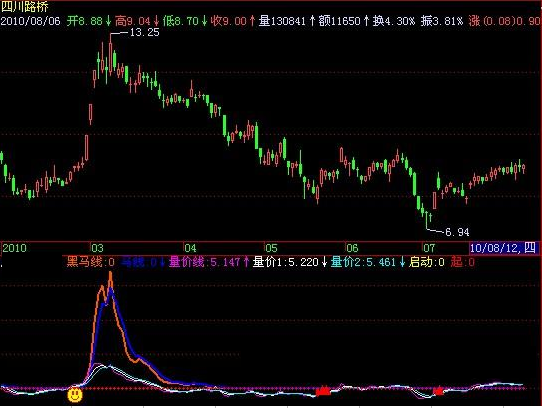This screenshot has height=408, width=542.
Task: Click the second red signal block near 07
Action: tap(438, 391)
